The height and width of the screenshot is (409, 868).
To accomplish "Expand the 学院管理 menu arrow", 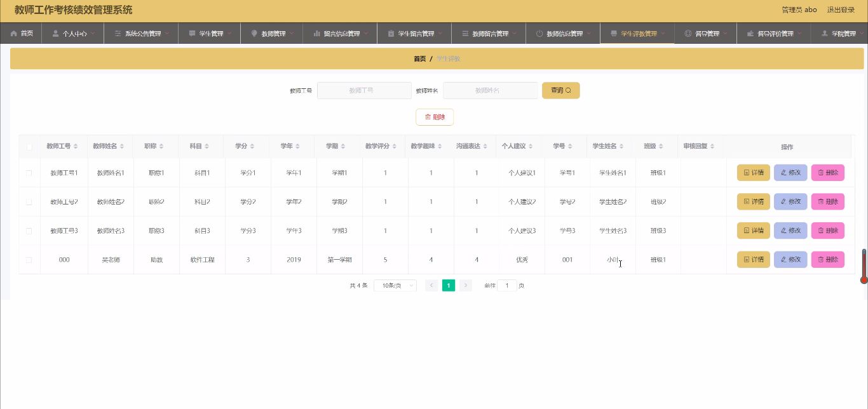I will (x=862, y=34).
